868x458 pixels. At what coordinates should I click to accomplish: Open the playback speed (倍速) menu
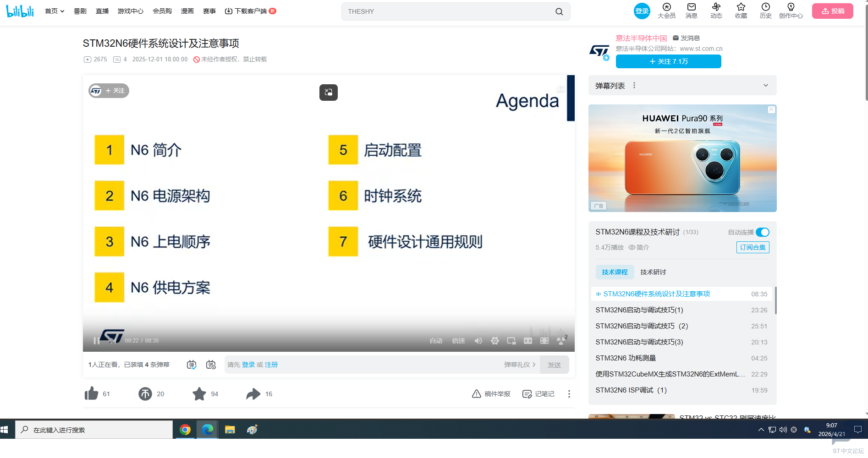pyautogui.click(x=458, y=341)
